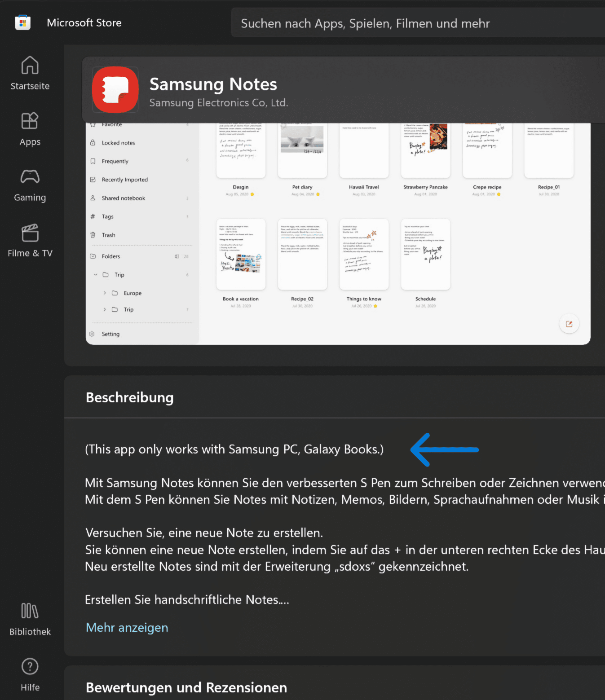Click the Microsoft Store title text
The height and width of the screenshot is (700, 605).
(x=84, y=22)
